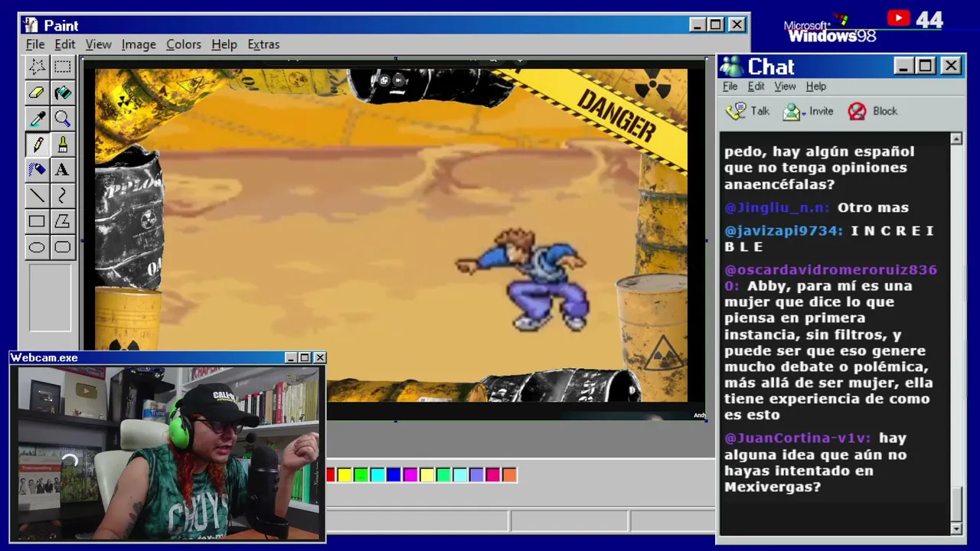Close the Webcam.exe window
The height and width of the screenshot is (551, 980).
click(x=320, y=357)
